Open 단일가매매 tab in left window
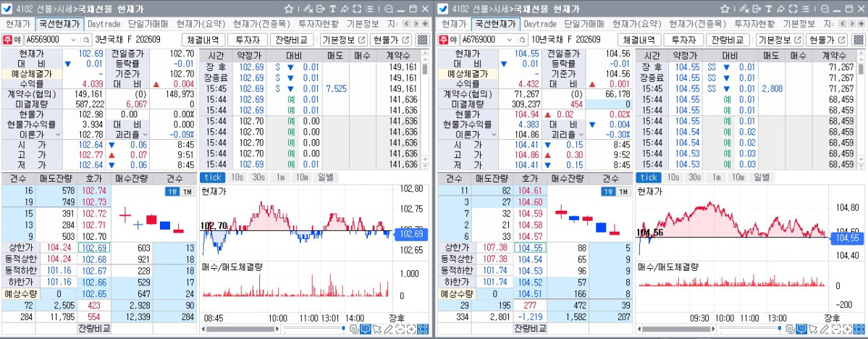This screenshot has height=339, width=868. [x=147, y=24]
